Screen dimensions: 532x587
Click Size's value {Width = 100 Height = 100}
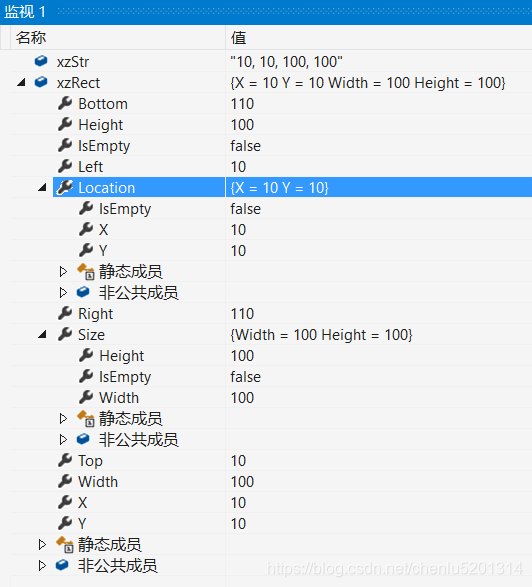pyautogui.click(x=321, y=335)
